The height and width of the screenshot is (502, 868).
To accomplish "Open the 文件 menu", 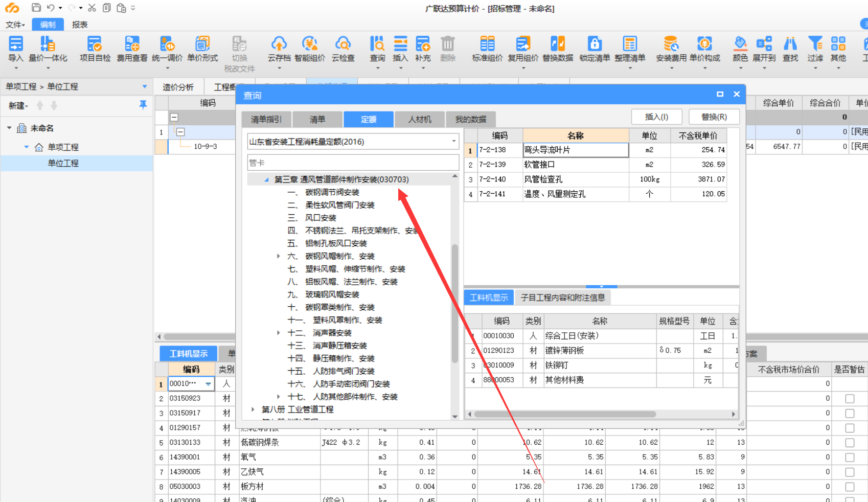I will [x=15, y=25].
